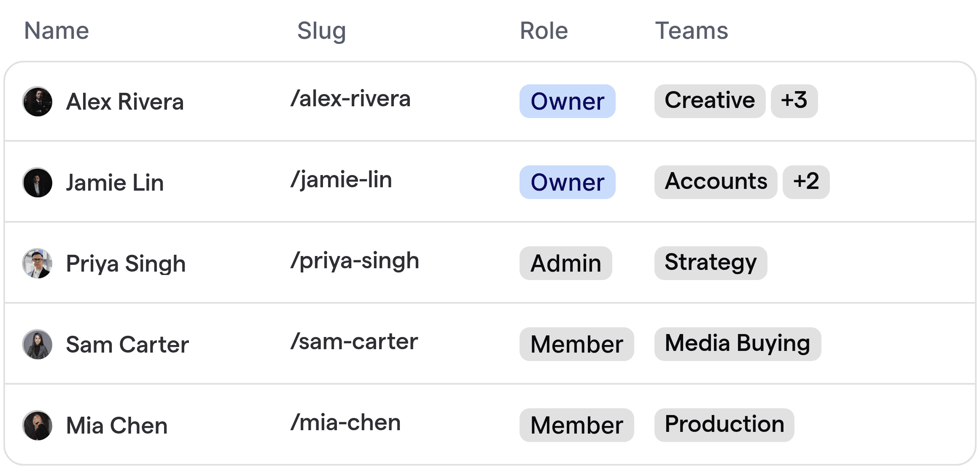This screenshot has width=980, height=469.
Task: Select the Production team tag
Action: point(724,425)
